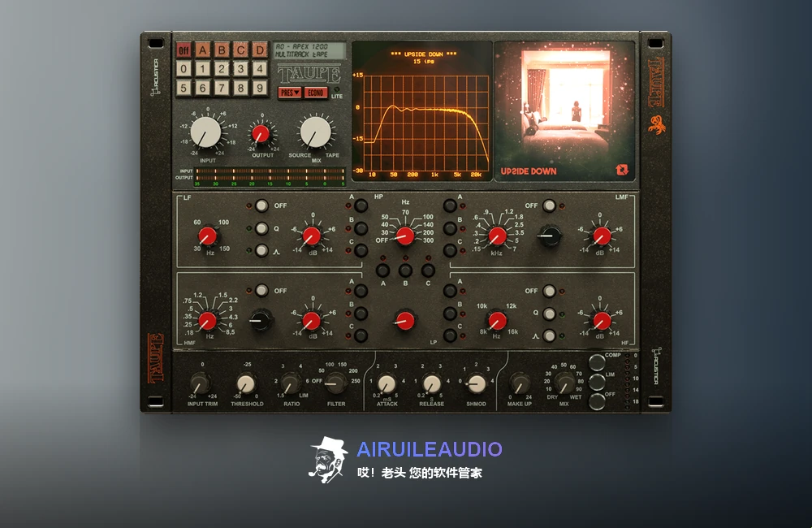Image resolution: width=812 pixels, height=528 pixels.
Task: Select tape machine bank B button
Action: tap(222, 50)
